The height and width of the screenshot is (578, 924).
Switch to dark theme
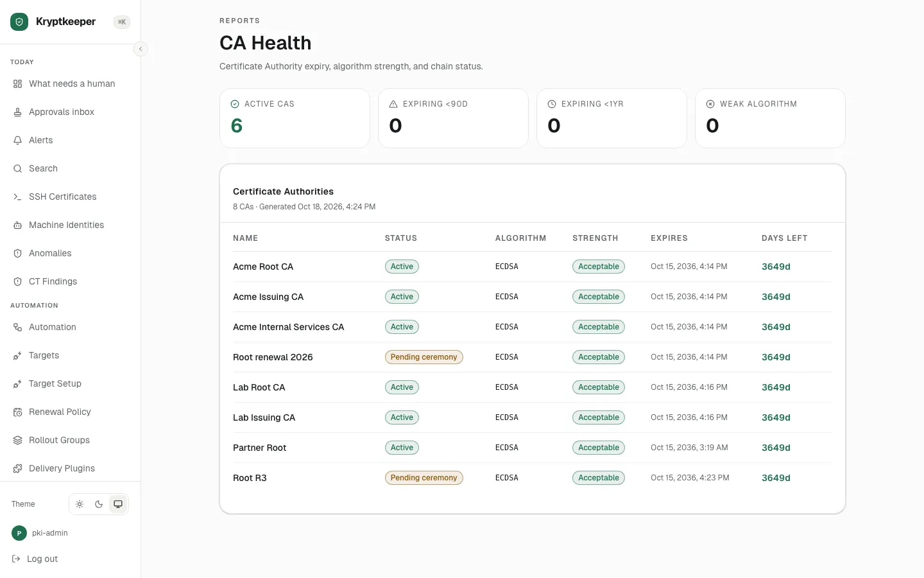click(x=99, y=504)
